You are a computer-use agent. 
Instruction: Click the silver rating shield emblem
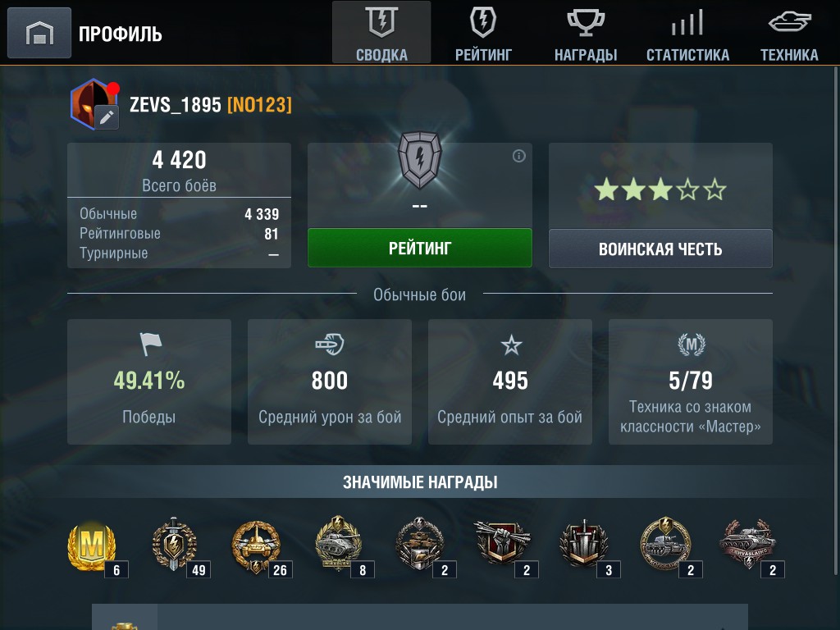coord(420,160)
